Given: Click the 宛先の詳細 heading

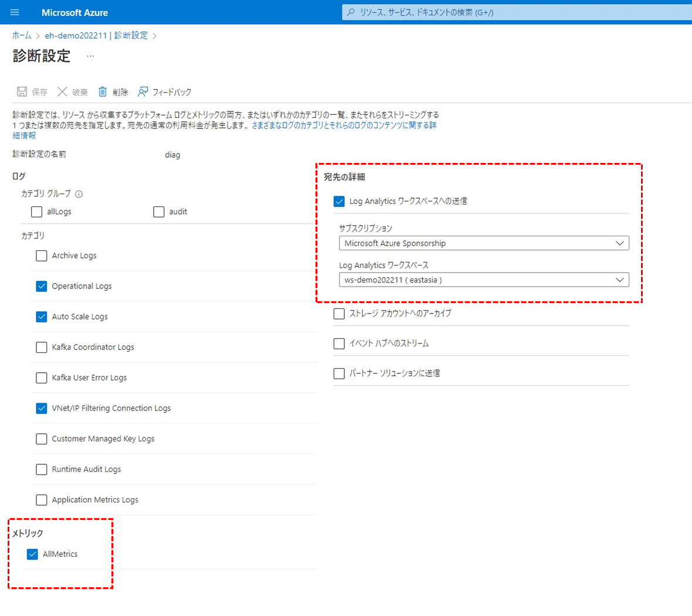Looking at the screenshot, I should click(x=344, y=177).
